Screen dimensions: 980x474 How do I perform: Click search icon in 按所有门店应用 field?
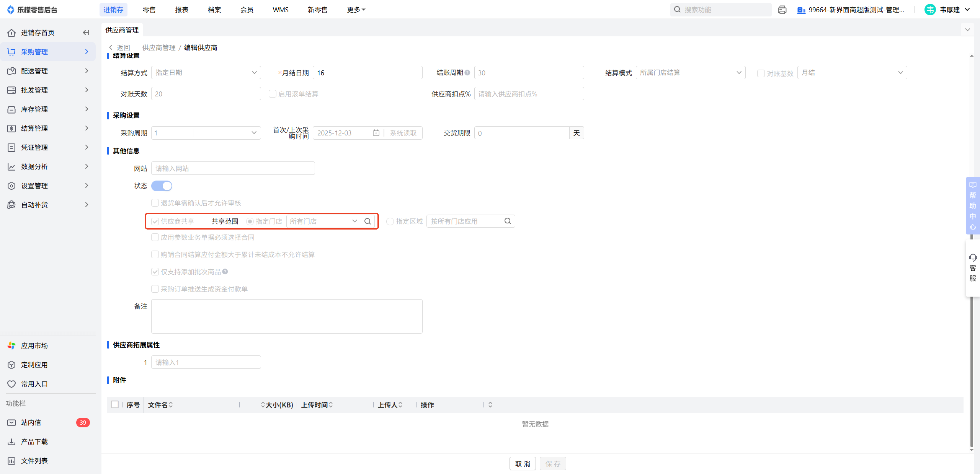508,221
